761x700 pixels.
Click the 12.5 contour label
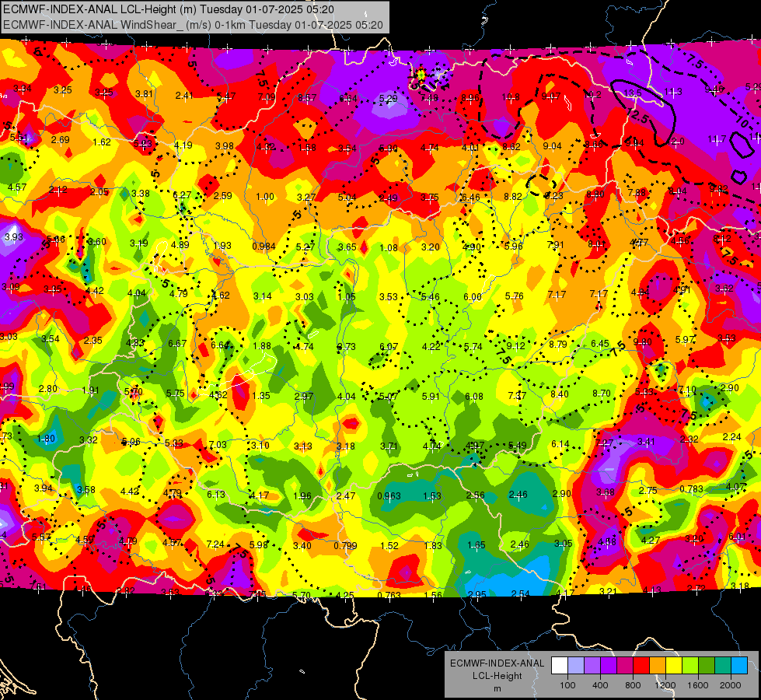pos(637,116)
